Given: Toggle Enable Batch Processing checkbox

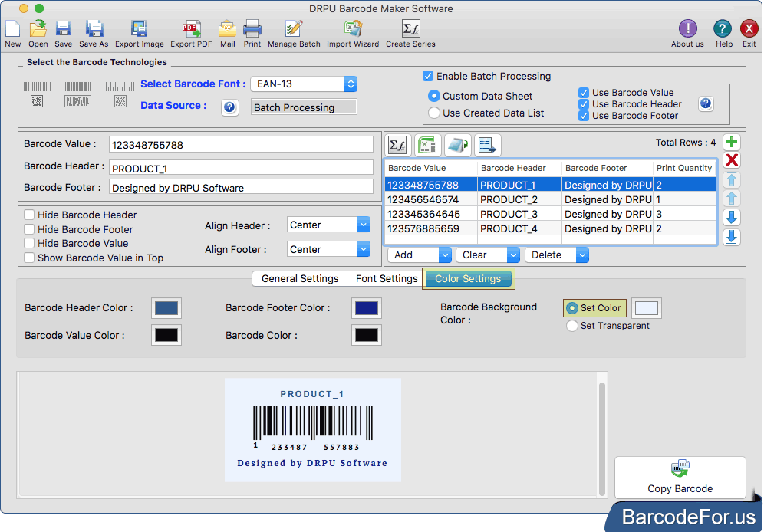Looking at the screenshot, I should (x=428, y=76).
